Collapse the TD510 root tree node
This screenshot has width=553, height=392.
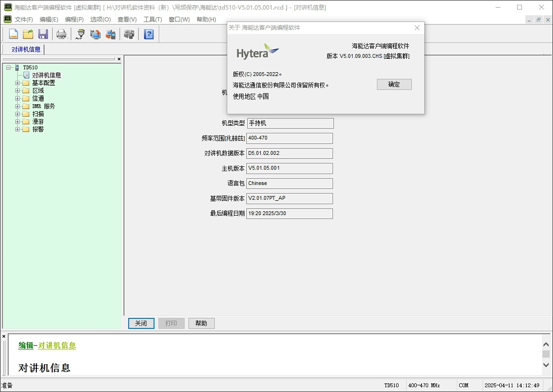pos(9,67)
